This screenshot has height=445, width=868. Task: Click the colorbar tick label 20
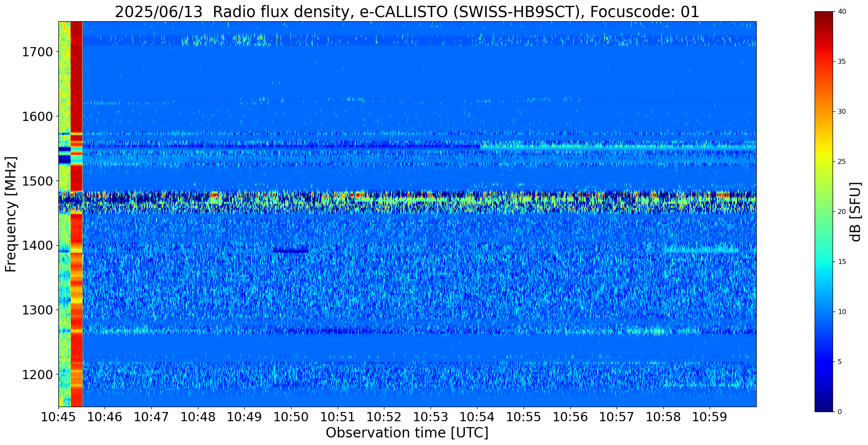(842, 212)
